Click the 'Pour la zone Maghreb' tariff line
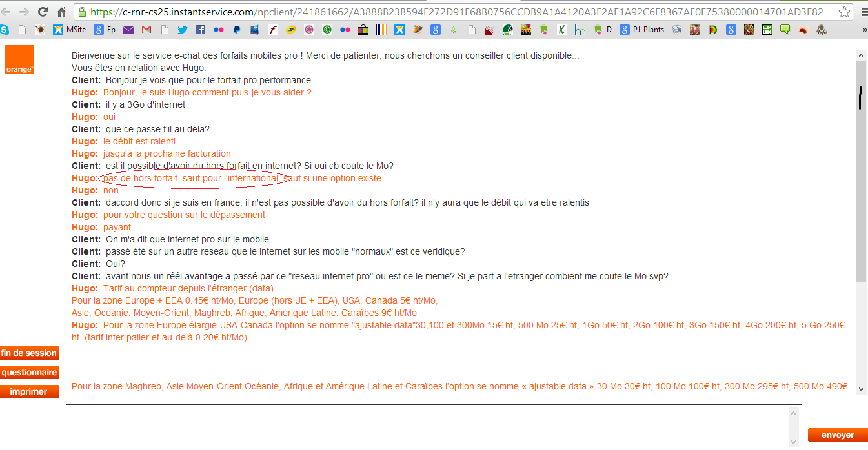This screenshot has width=868, height=450. tap(459, 386)
